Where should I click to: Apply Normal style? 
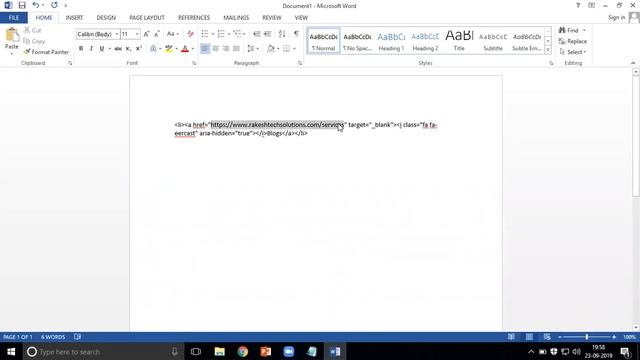tap(323, 41)
